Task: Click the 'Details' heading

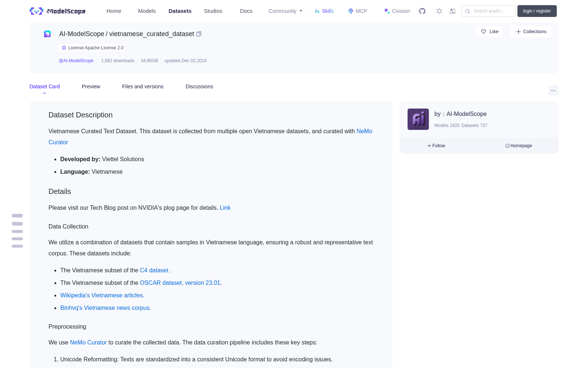Action: (x=60, y=191)
